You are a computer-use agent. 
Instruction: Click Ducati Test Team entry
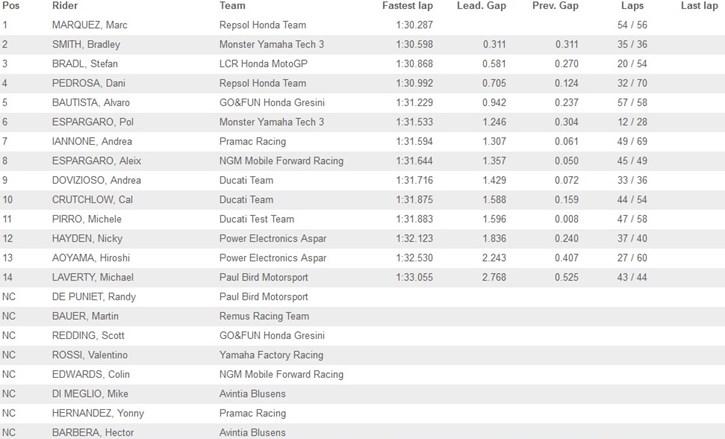click(257, 219)
